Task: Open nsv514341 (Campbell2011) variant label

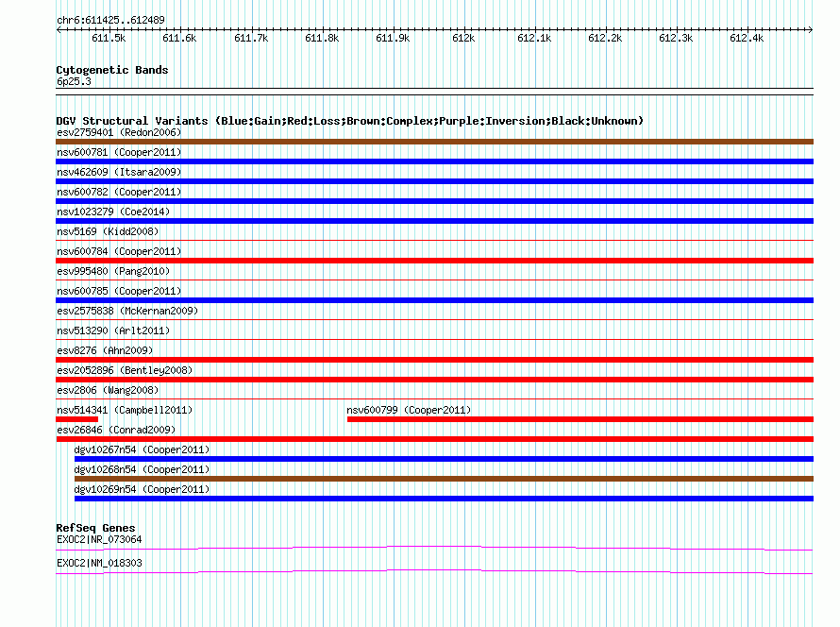Action: (125, 410)
